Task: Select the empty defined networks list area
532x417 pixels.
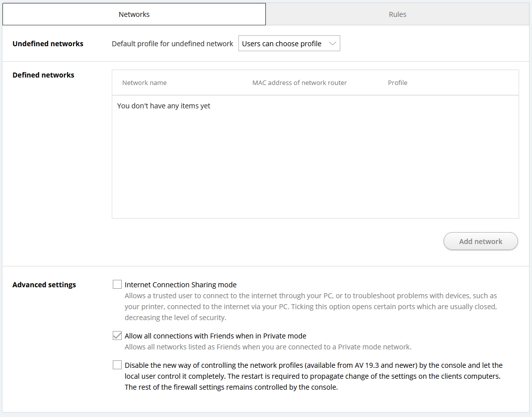Action: pos(315,159)
